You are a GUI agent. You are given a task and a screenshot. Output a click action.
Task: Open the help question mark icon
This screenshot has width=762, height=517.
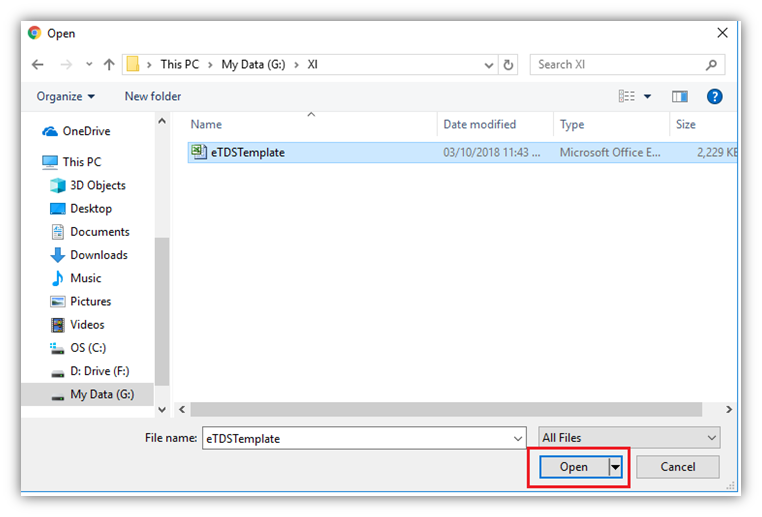click(714, 96)
